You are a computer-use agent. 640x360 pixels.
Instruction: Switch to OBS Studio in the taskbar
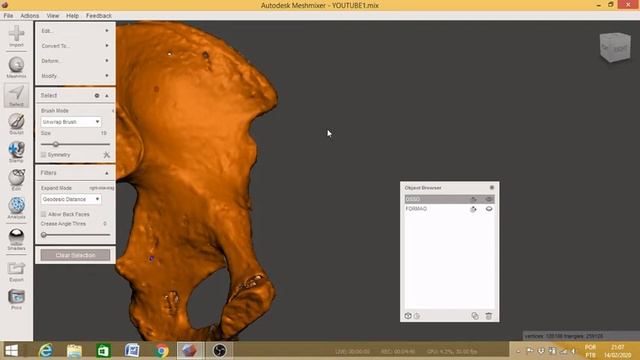[x=219, y=351]
